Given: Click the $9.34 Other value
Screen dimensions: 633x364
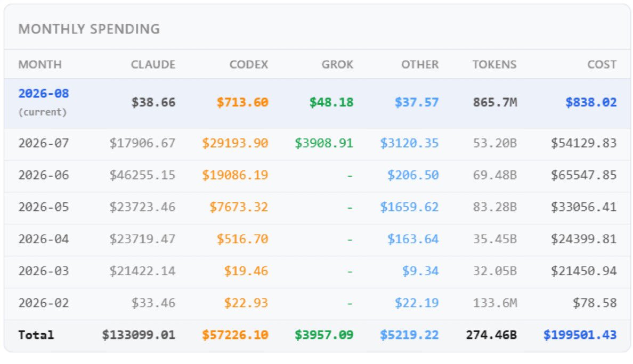Looking at the screenshot, I should point(420,271).
